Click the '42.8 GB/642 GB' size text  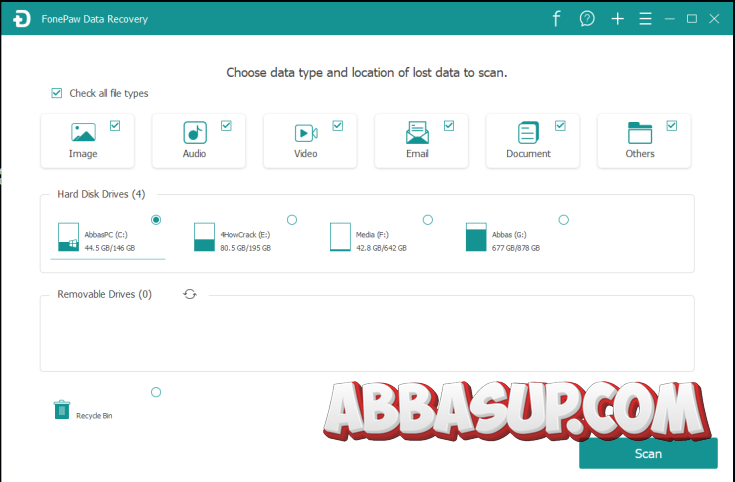pos(382,248)
